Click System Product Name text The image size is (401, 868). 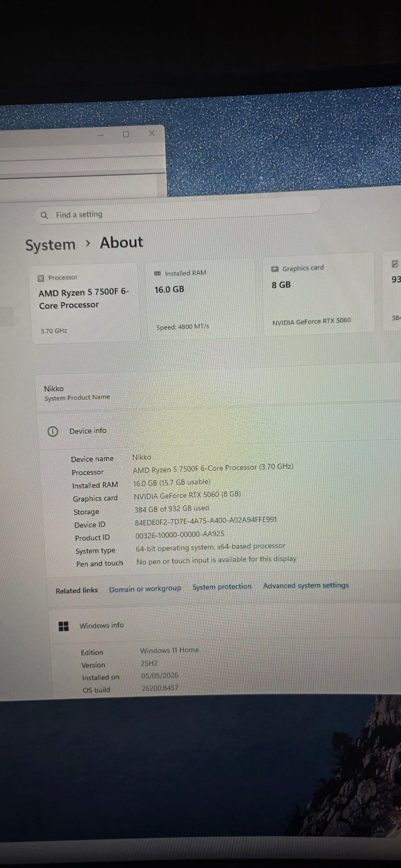pos(77,398)
